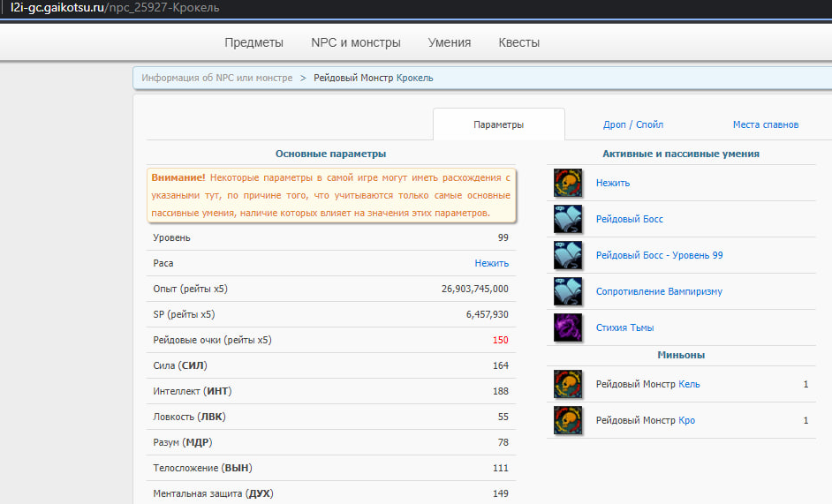Switch to the Места спавнов tab

pos(765,125)
